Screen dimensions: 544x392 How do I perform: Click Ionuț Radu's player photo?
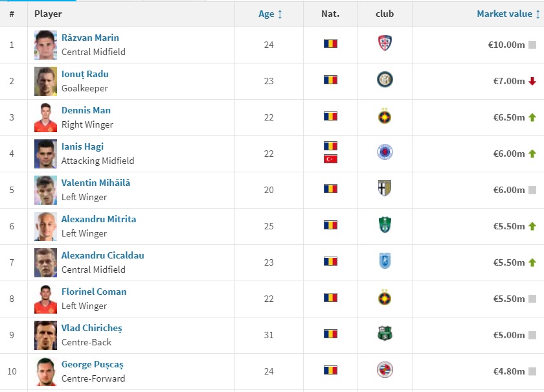coord(45,81)
